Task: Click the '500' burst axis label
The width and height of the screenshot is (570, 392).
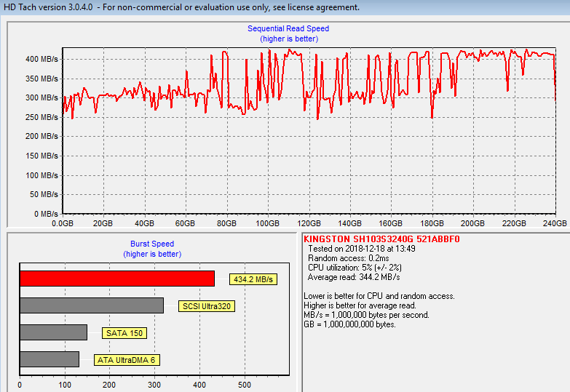Action: tap(245, 385)
